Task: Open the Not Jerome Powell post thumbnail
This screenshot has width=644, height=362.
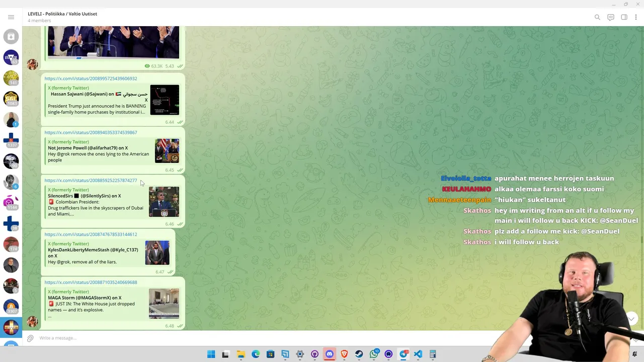Action: 167,151
